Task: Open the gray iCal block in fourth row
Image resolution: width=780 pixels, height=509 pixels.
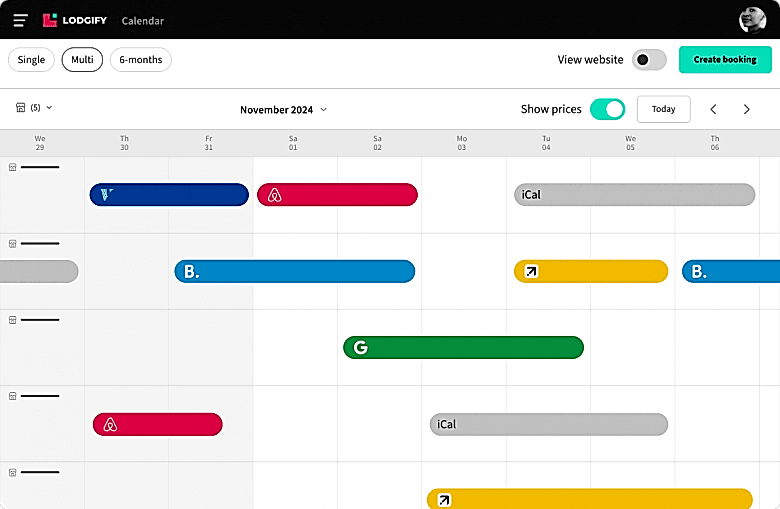Action: (549, 424)
